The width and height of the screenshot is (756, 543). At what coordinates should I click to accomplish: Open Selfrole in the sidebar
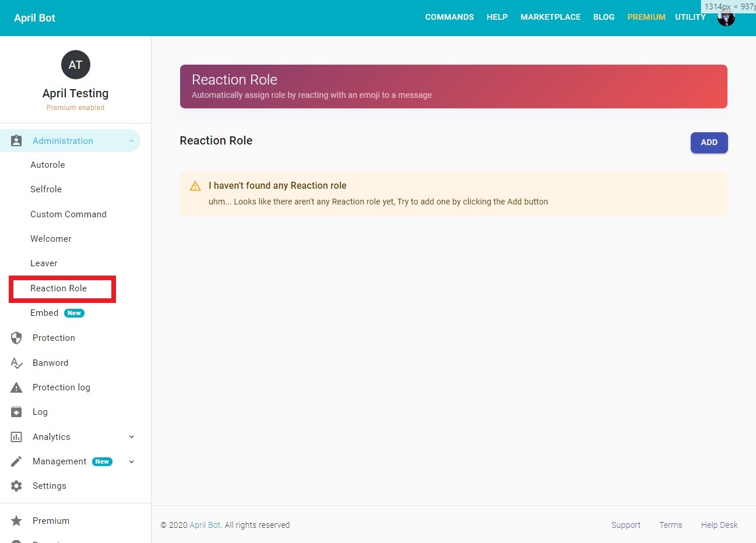[46, 189]
